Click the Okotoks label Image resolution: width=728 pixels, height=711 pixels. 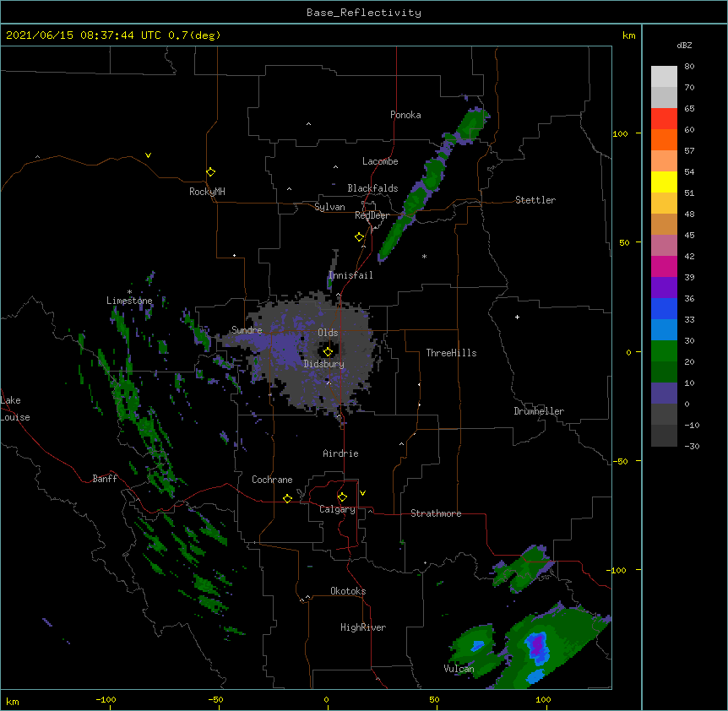tap(348, 591)
